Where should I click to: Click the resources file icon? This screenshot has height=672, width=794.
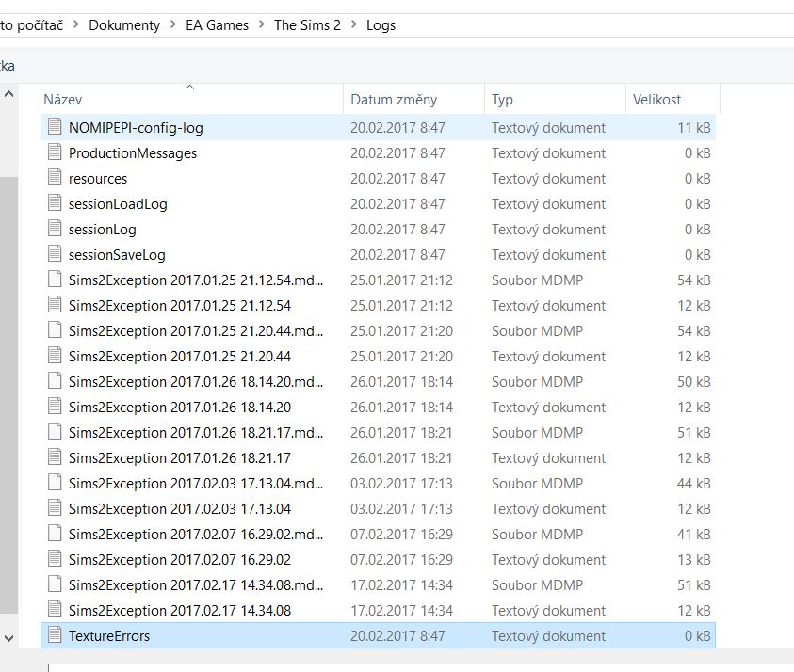[x=54, y=178]
